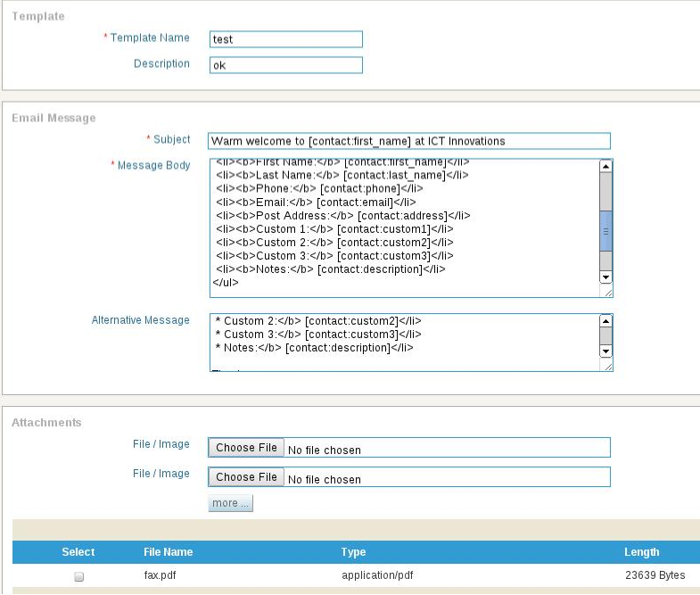Image resolution: width=700 pixels, height=595 pixels.
Task: Click the Message Body scrollbar thumb
Action: 605,231
